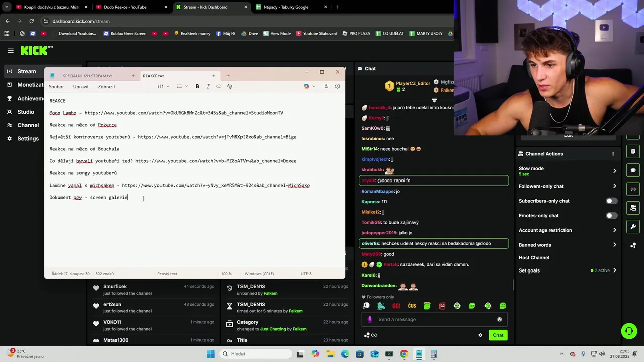Show hidden system tray icons
This screenshot has height=362, width=644.
[x=561, y=354]
